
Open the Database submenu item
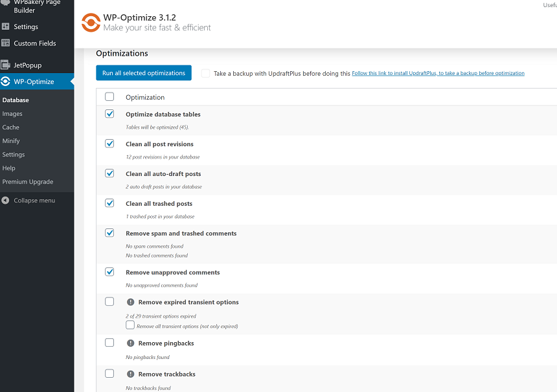[x=16, y=100]
